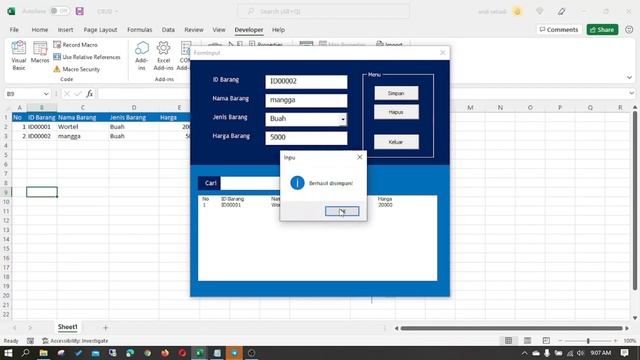The image size is (640, 360).
Task: Select the Nama Barang header cell
Action: point(82,118)
